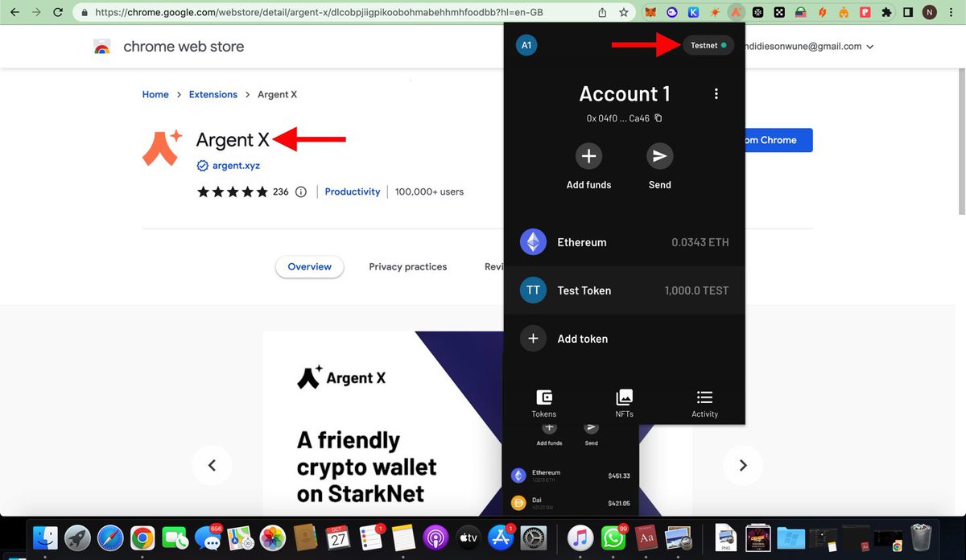Click the TT token icon
Viewport: 966px width, 560px height.
[x=533, y=290]
